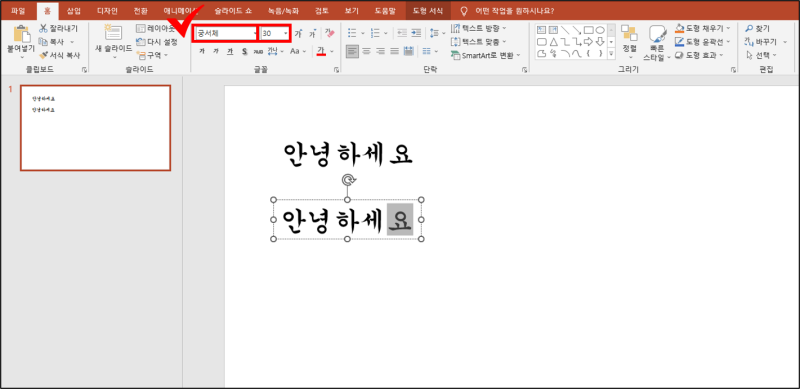
Task: Open font color dropdown arrow
Action: click(x=332, y=51)
